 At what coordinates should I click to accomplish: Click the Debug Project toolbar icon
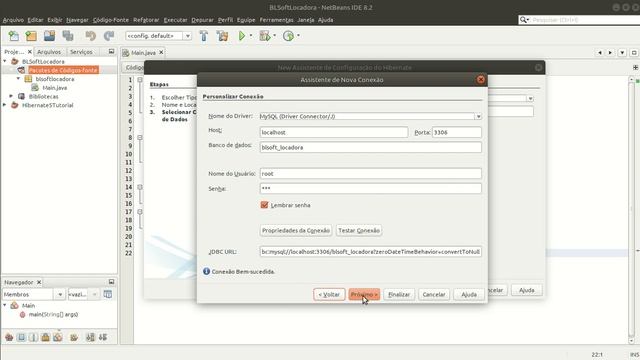264,36
